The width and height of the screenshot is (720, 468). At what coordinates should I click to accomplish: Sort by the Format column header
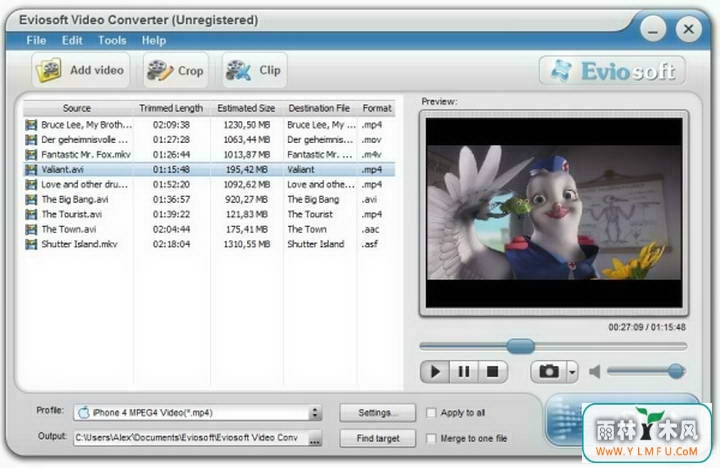377,108
